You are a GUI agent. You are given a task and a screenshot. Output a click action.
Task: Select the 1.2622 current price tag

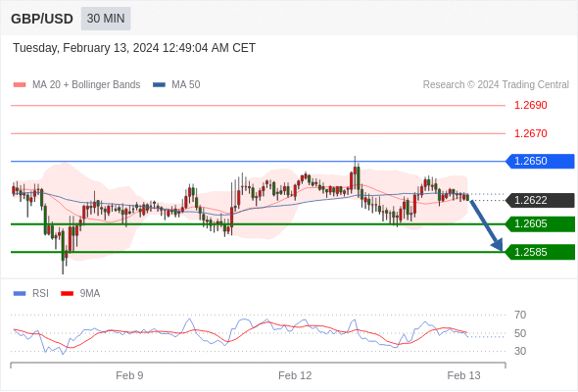540,200
